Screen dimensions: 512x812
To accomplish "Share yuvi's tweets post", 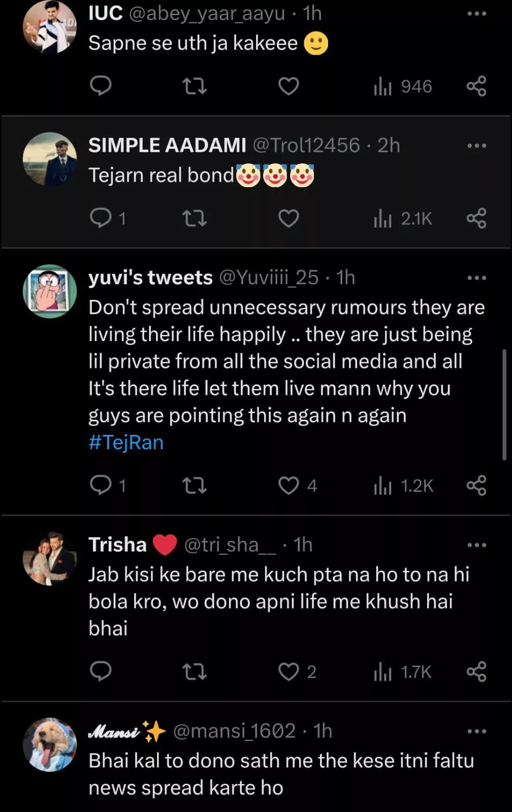I will [x=476, y=486].
